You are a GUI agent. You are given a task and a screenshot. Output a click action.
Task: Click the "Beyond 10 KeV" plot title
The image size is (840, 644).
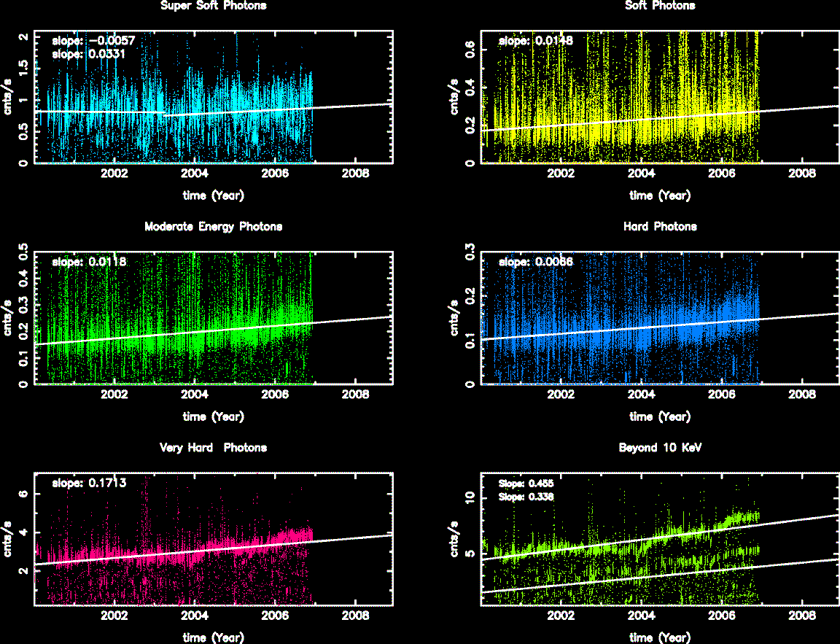[660, 448]
